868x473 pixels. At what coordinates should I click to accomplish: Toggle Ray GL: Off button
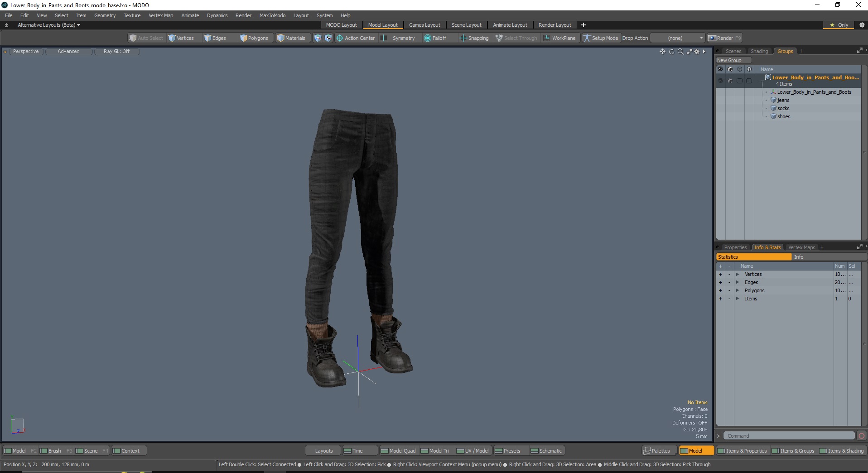117,52
